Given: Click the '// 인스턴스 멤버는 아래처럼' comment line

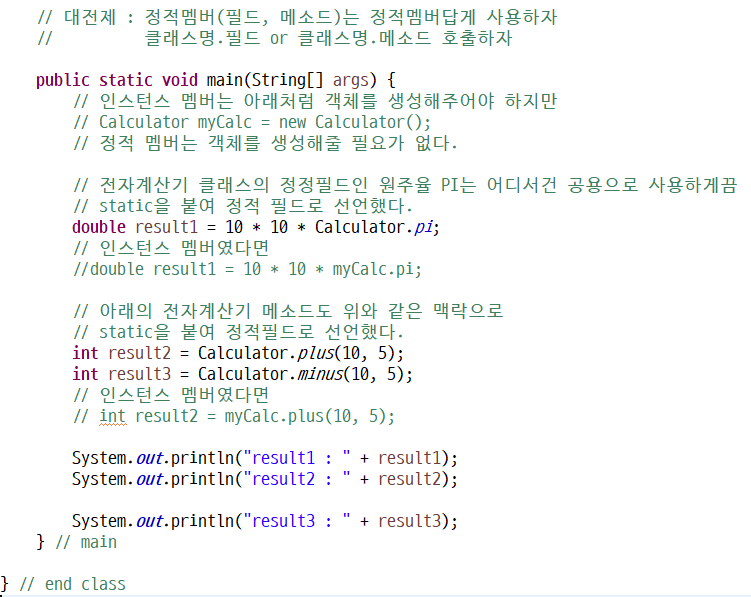Looking at the screenshot, I should (x=315, y=101).
